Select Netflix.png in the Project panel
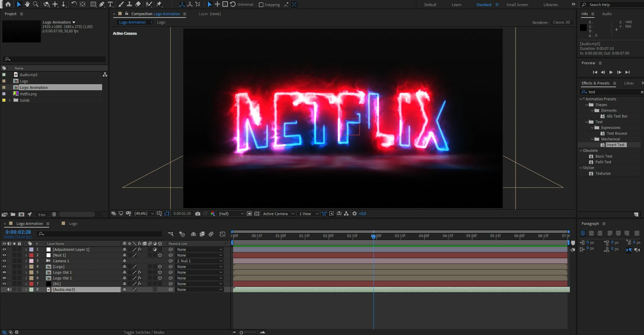 point(28,94)
